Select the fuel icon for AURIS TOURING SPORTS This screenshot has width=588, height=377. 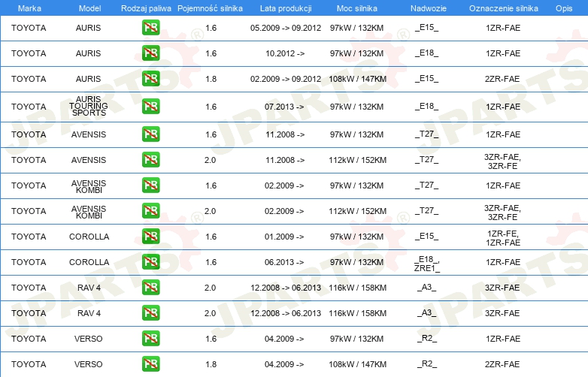tap(150, 107)
